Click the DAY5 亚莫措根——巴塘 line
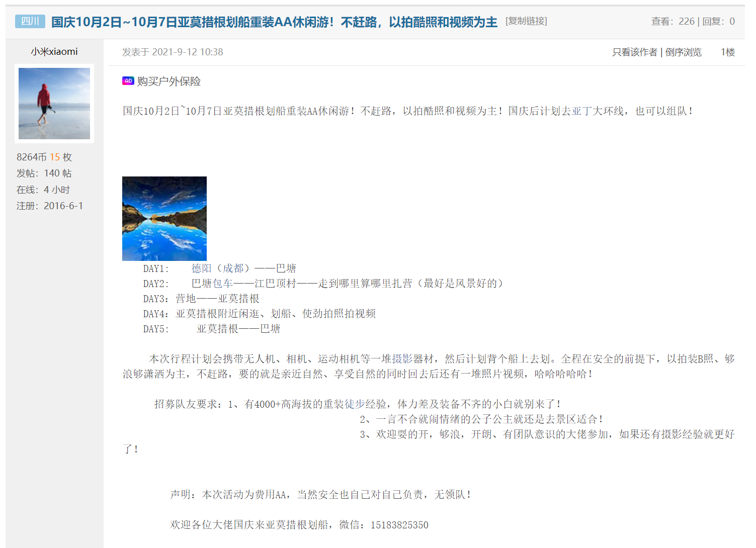 (212, 329)
